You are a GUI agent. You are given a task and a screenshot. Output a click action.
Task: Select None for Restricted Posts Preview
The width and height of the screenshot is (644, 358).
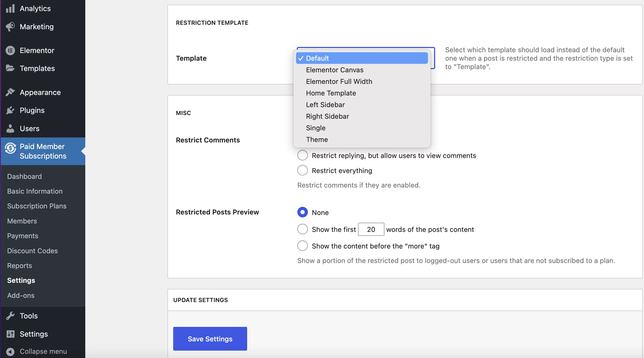coord(303,212)
